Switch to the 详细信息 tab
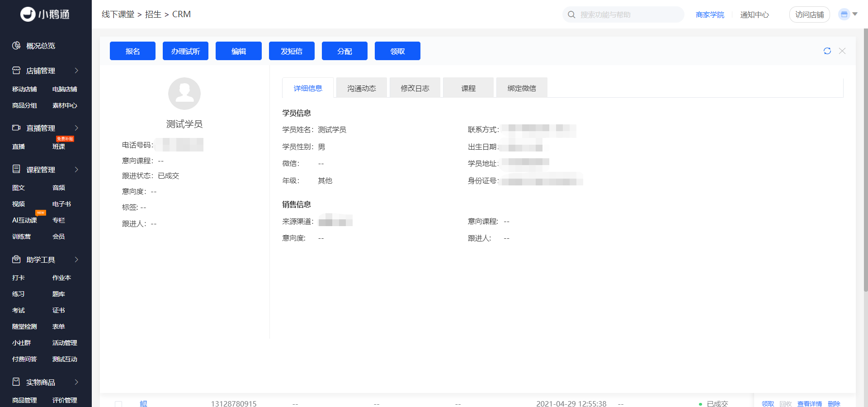The height and width of the screenshot is (407, 868). point(308,88)
